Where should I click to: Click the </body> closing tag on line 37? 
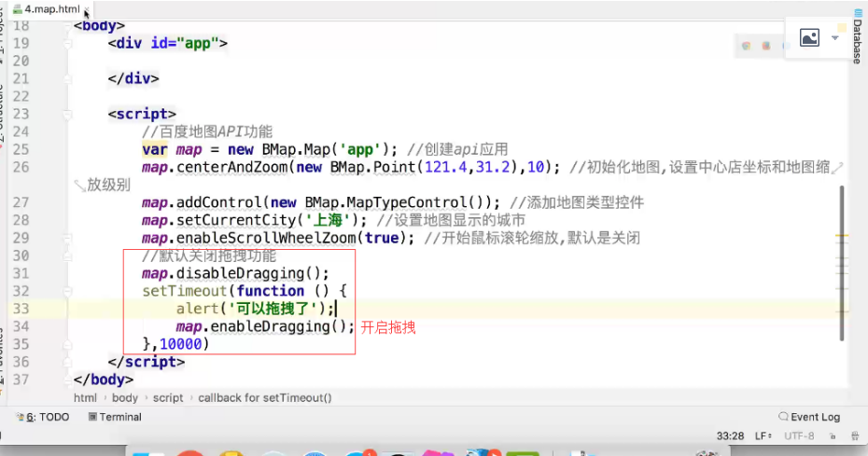coord(104,380)
